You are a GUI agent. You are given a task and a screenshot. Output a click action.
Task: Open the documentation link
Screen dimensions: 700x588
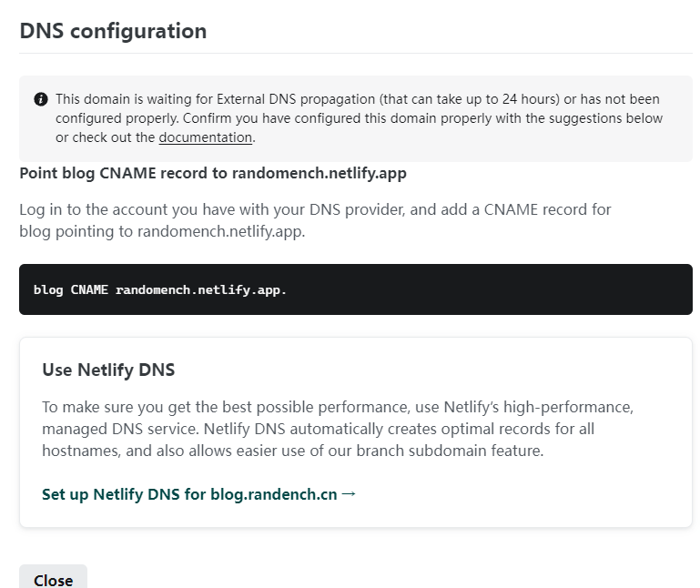click(205, 137)
